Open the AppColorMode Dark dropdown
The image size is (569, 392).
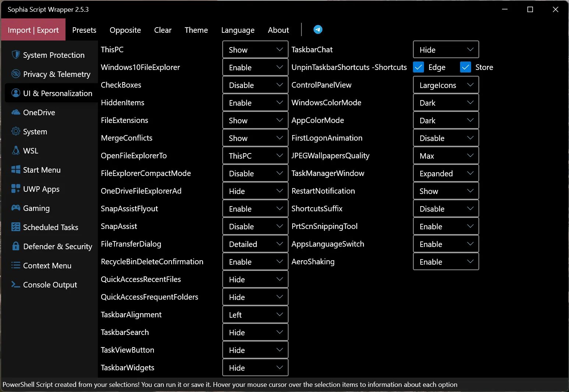pos(446,120)
